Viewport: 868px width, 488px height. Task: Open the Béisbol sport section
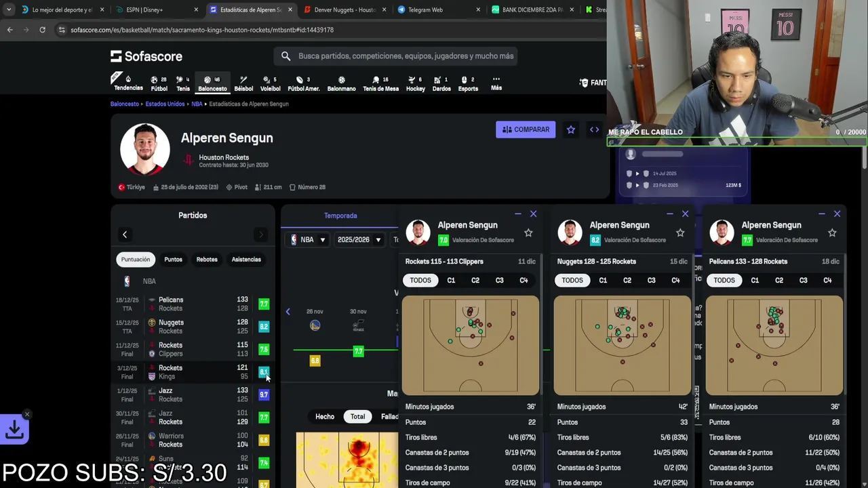pyautogui.click(x=243, y=83)
